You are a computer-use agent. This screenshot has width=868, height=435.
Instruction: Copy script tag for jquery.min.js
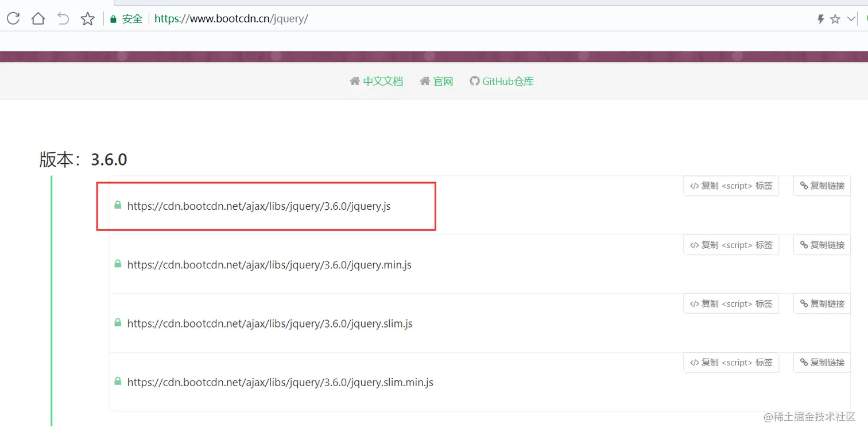coord(731,245)
